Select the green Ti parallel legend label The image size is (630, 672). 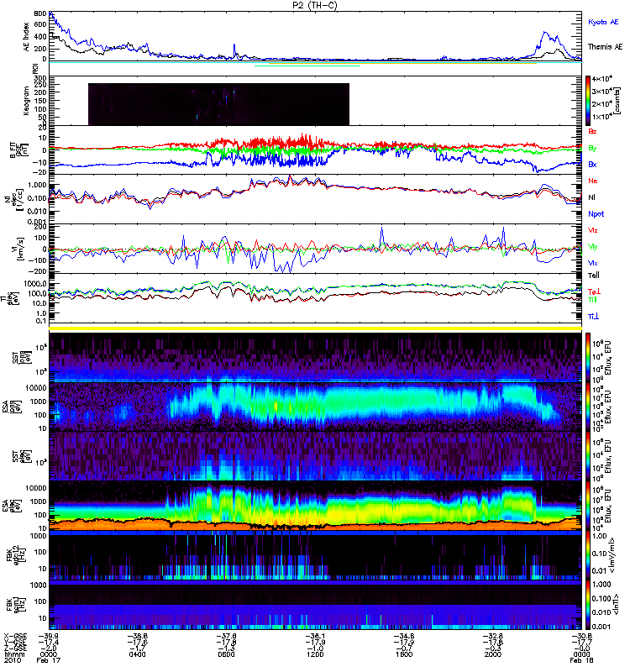click(x=592, y=300)
